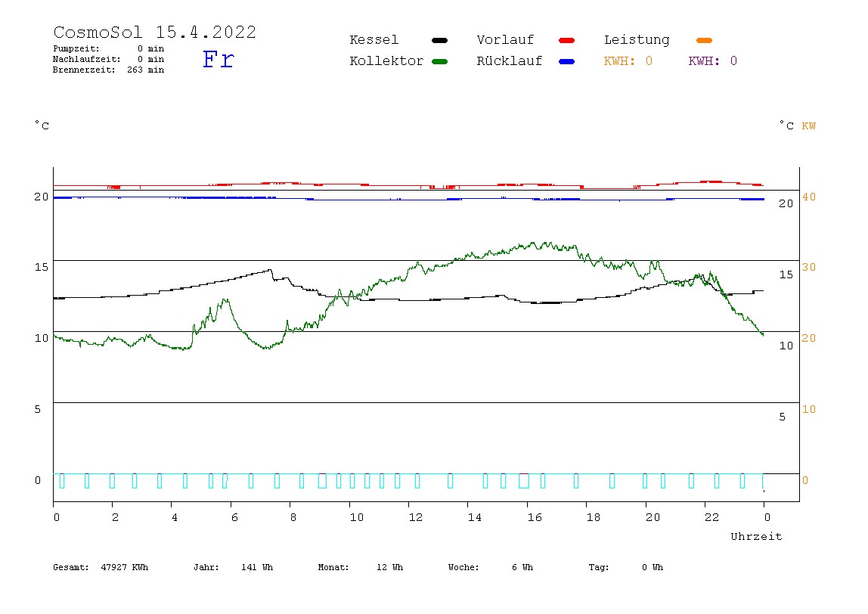The width and height of the screenshot is (868, 614).
Task: Click the orange Leistung legend swatch
Action: pyautogui.click(x=704, y=40)
